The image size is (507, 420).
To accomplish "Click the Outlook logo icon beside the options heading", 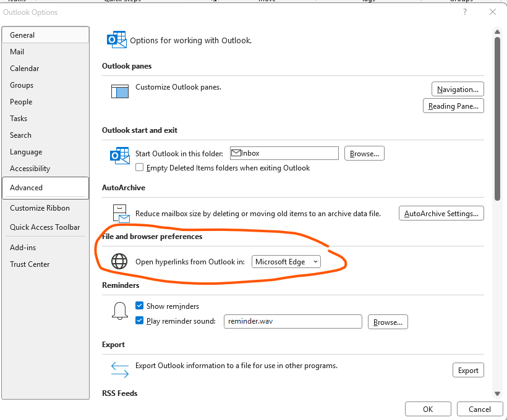I will [x=116, y=40].
